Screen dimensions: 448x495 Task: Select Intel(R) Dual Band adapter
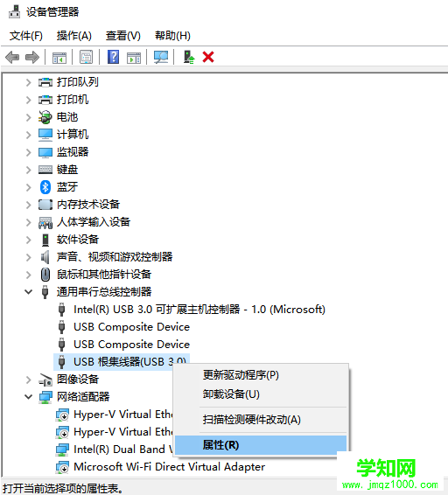122,450
